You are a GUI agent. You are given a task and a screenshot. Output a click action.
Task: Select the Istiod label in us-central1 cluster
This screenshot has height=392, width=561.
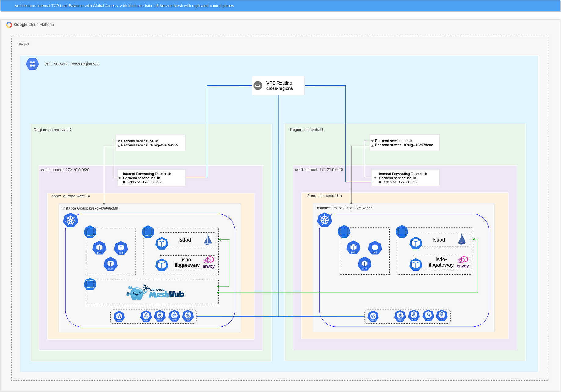439,240
